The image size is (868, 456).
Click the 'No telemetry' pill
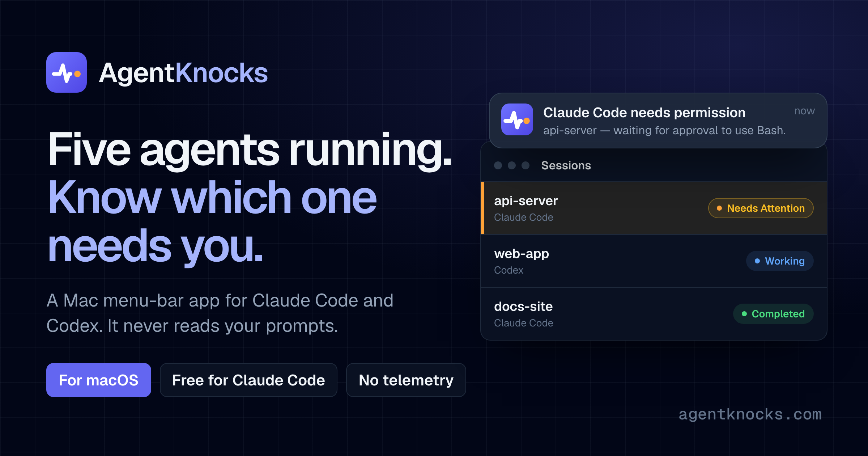point(406,380)
